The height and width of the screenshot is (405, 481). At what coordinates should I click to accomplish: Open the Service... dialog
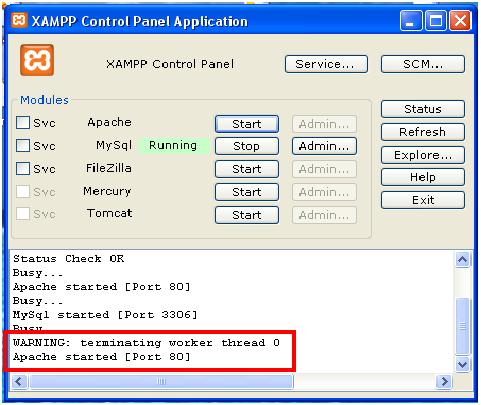[x=326, y=64]
